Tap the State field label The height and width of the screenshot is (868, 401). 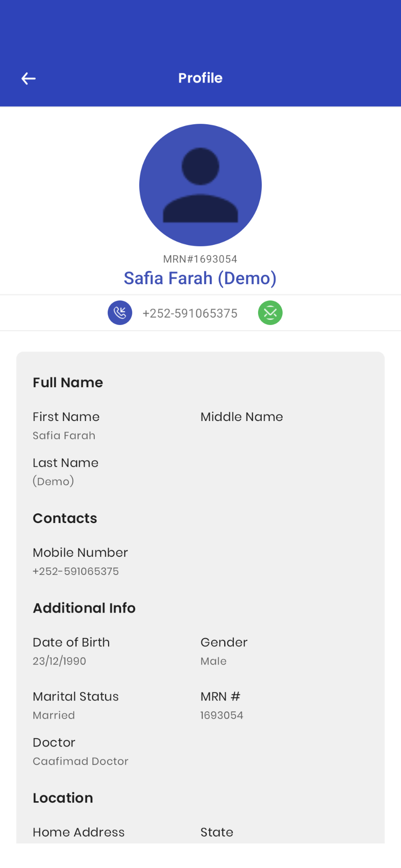click(x=217, y=832)
